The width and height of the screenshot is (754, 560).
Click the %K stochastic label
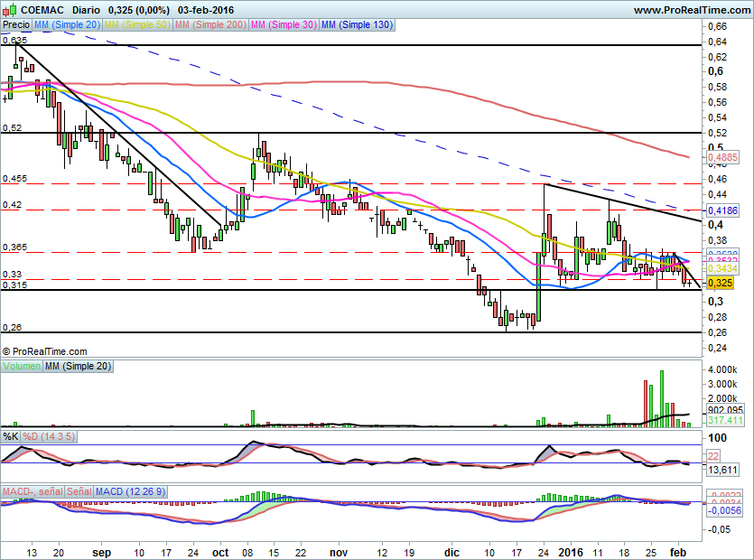pyautogui.click(x=11, y=436)
